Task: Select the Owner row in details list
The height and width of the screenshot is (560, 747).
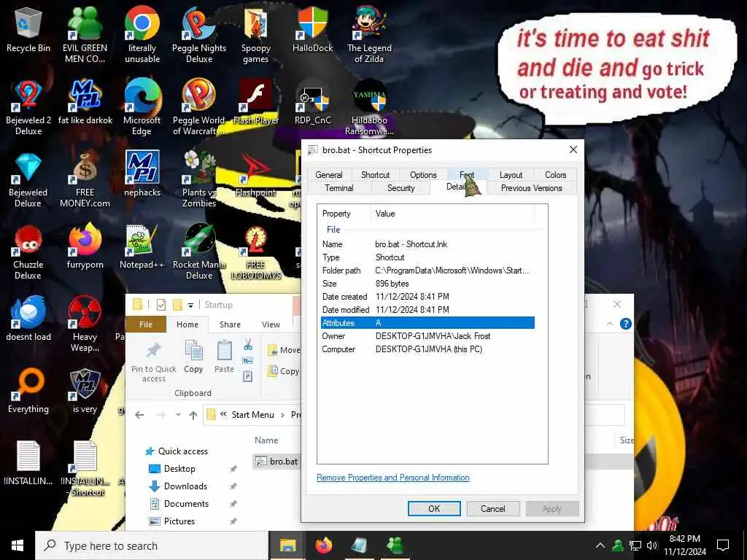Action: [427, 336]
